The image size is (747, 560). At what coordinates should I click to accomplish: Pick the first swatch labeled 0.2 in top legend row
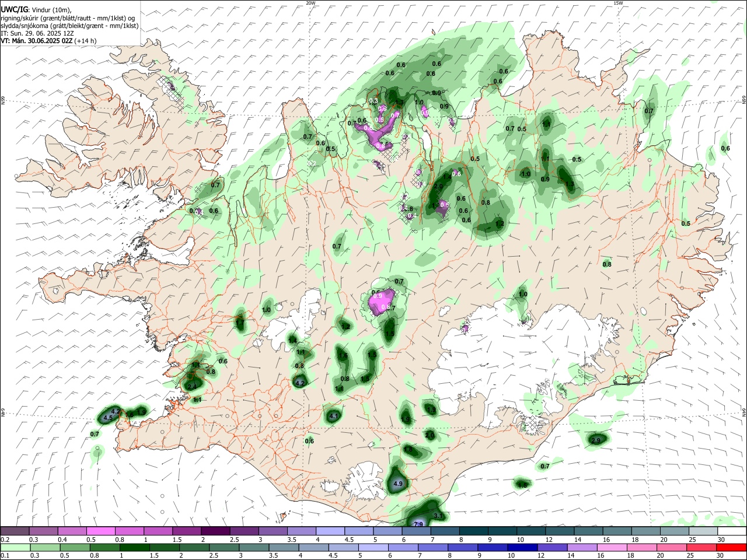point(15,531)
